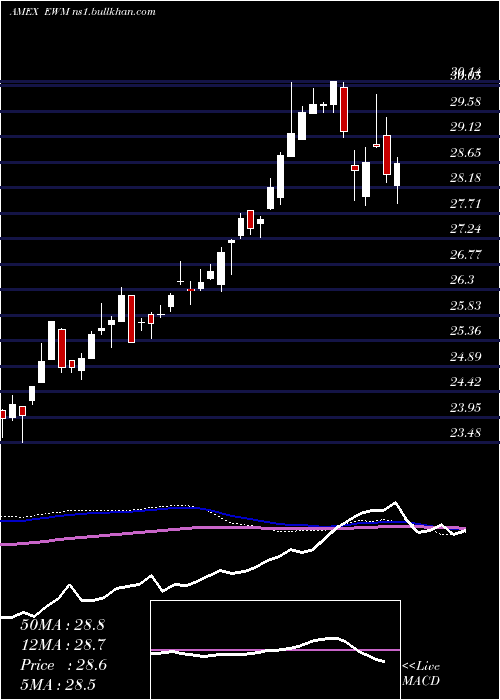
Task: Click the <<Live MACD label
Action: pyautogui.click(x=421, y=674)
